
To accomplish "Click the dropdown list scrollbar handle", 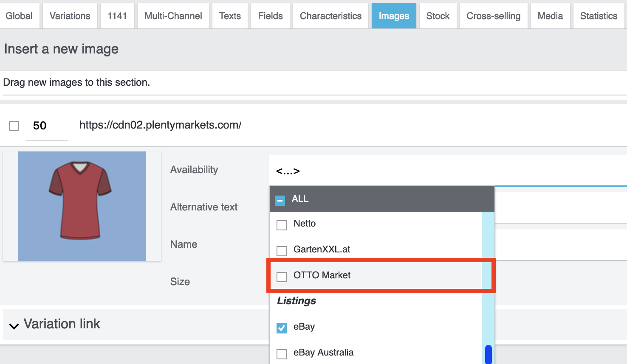I will [488, 354].
